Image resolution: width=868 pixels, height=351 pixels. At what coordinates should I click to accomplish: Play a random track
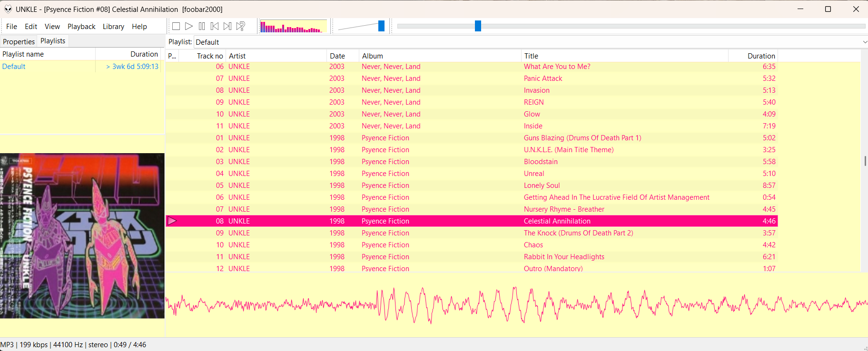tap(241, 26)
